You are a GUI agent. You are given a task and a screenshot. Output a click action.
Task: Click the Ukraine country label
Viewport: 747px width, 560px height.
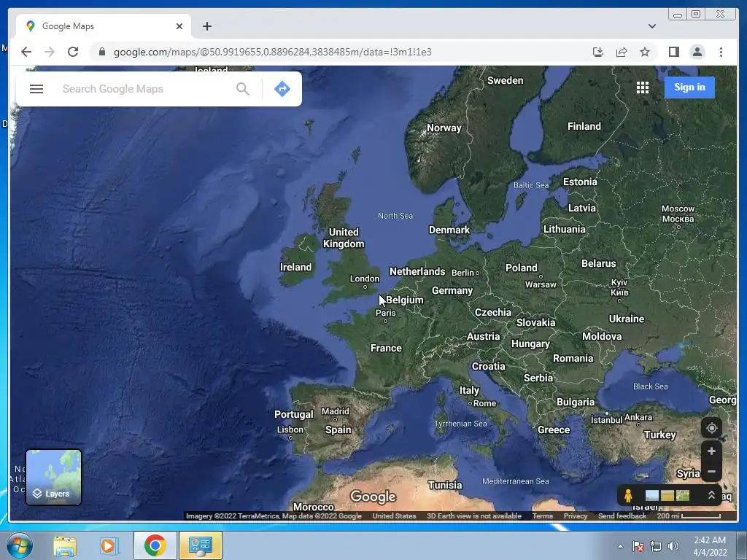tap(627, 319)
